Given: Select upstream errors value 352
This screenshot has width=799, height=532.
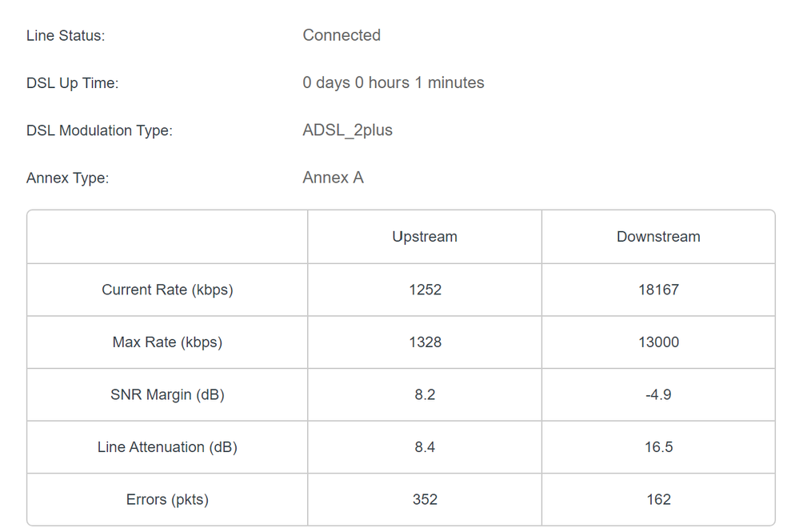Looking at the screenshot, I should click(x=425, y=499).
